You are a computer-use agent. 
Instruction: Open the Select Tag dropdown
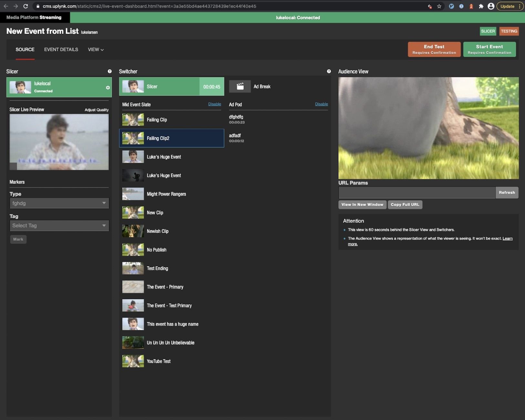tap(59, 226)
